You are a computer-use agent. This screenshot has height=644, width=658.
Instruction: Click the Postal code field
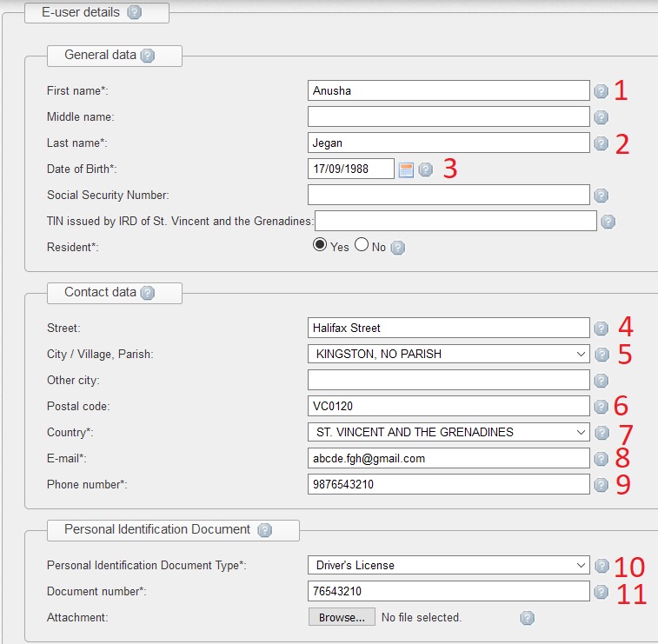tap(449, 406)
